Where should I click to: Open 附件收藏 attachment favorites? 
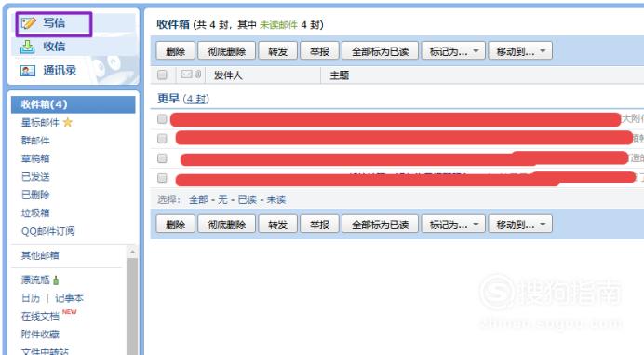(x=40, y=334)
